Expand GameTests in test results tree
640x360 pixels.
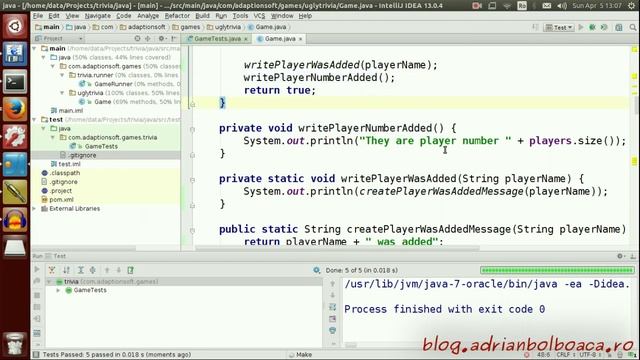pos(58,290)
